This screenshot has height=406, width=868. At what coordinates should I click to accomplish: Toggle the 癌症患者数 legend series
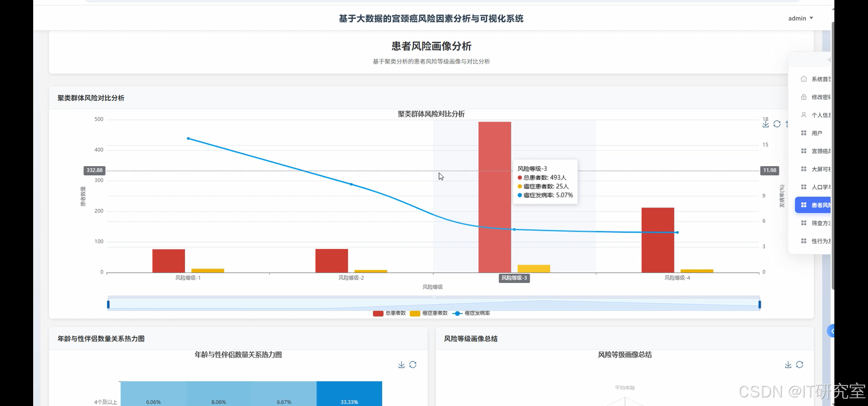point(429,313)
